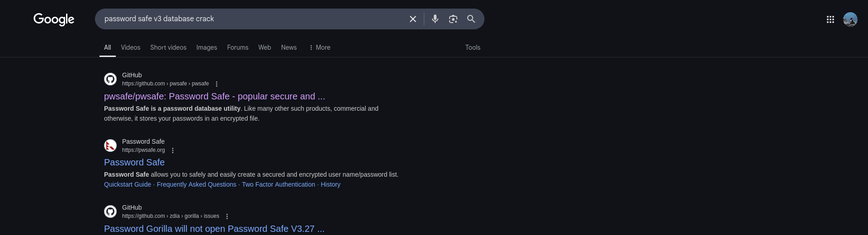
Task: Start voice search with microphone icon
Action: [435, 19]
